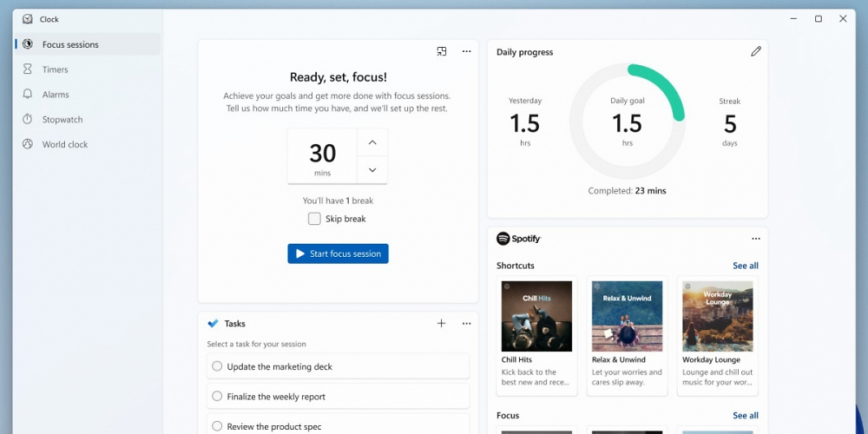The image size is (868, 434).
Task: Click the hourglass Timers icon
Action: 28,69
